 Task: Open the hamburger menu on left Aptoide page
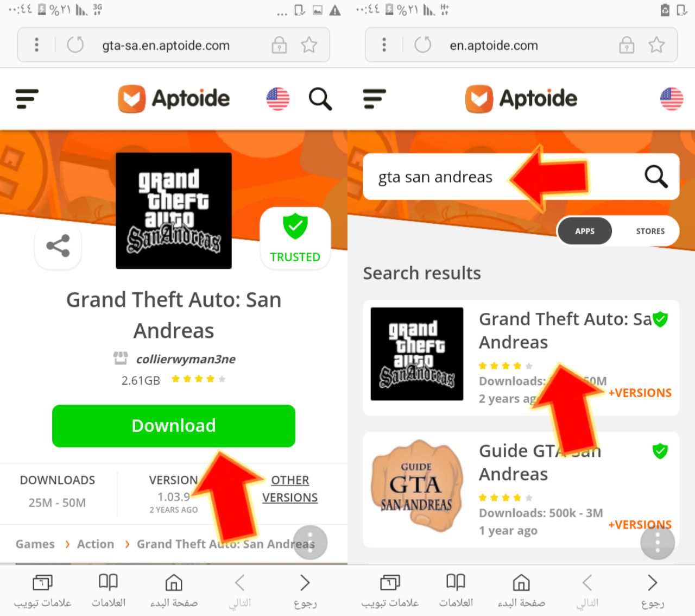27,99
